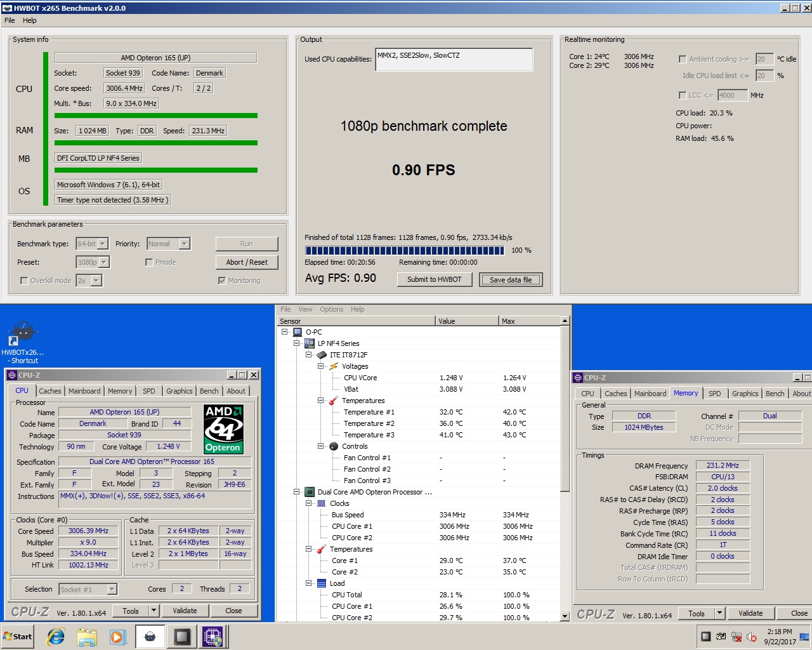Toggle Monitoring checkbox
The width and height of the screenshot is (812, 650).
tap(221, 281)
